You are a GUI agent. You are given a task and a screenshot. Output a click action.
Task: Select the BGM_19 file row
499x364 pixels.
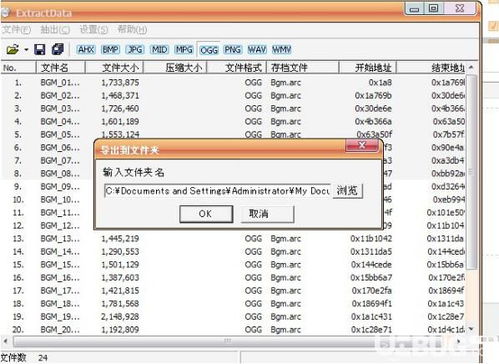click(233, 317)
